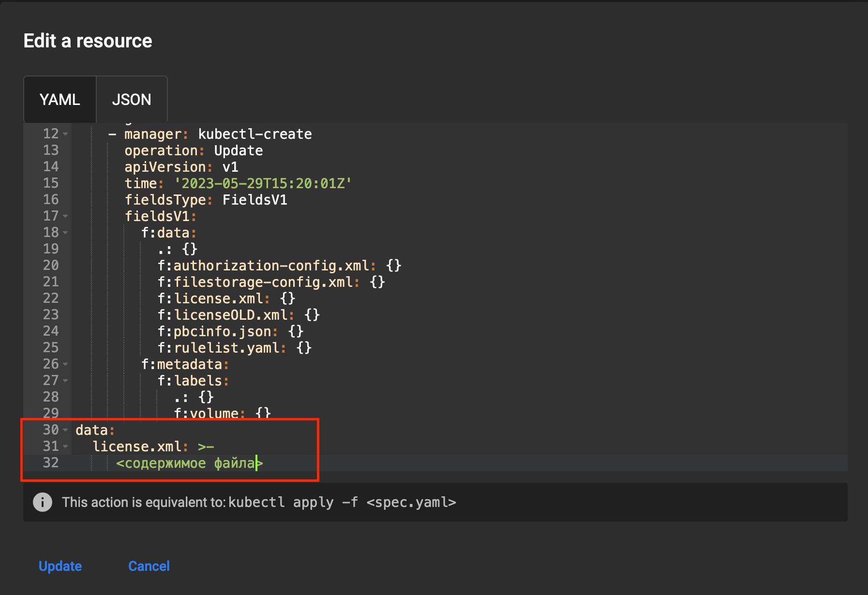Switch to the JSON tab
Screen dimensions: 868x595
pyautogui.click(x=132, y=100)
